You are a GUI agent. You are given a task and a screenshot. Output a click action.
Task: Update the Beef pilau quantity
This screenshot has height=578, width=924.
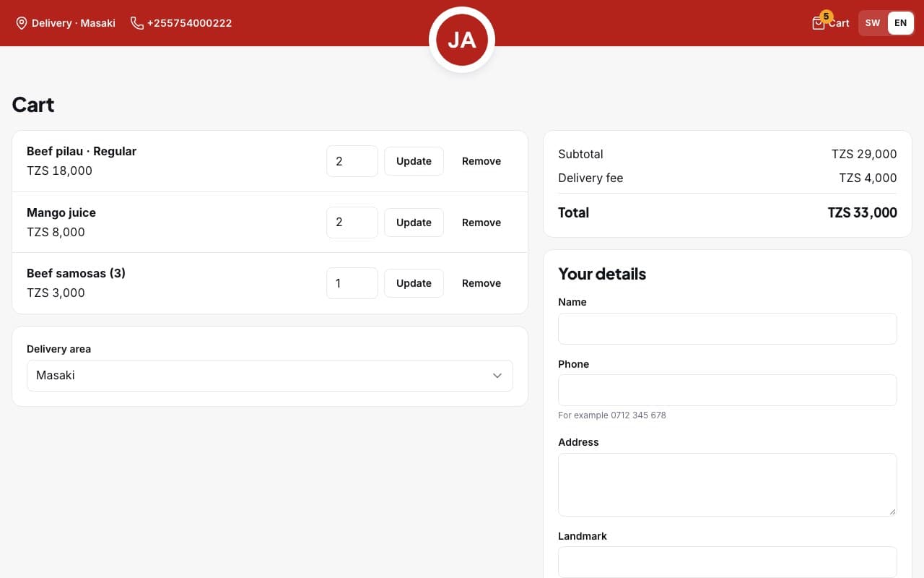click(x=414, y=161)
